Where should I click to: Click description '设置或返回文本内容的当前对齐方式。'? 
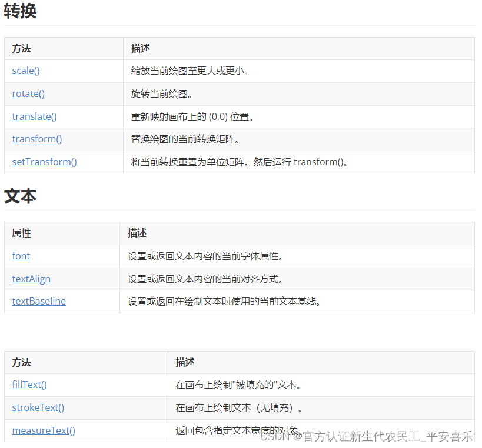click(205, 279)
